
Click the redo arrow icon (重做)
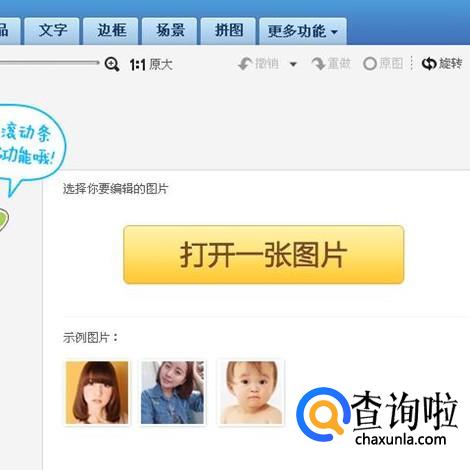click(318, 63)
